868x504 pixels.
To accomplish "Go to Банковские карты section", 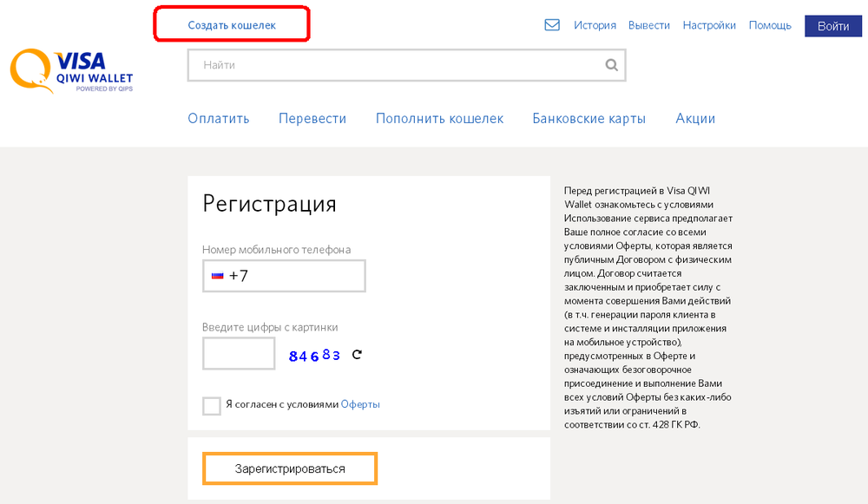I will tap(589, 118).
